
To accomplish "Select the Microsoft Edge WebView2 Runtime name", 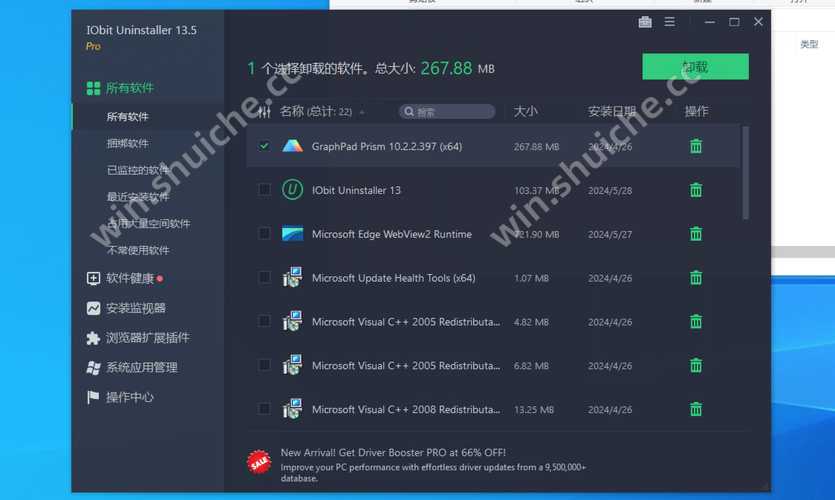I will [x=392, y=234].
